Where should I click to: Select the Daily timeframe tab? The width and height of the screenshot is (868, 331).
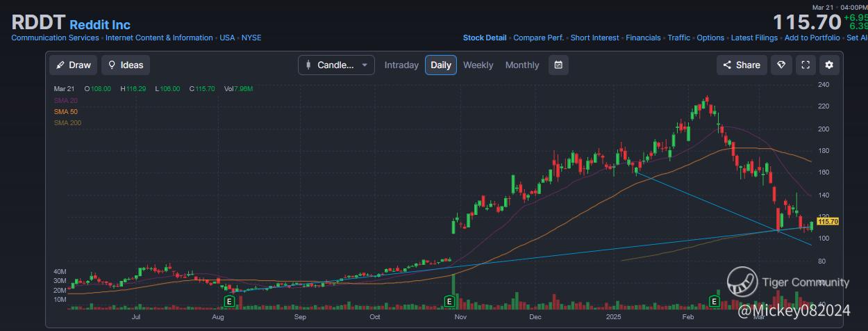[x=441, y=65]
